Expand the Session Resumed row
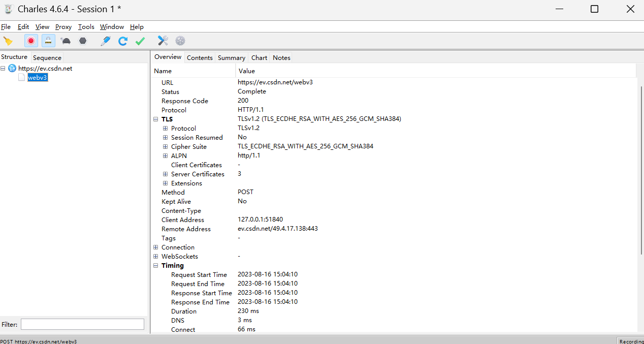The image size is (644, 344). [x=166, y=138]
